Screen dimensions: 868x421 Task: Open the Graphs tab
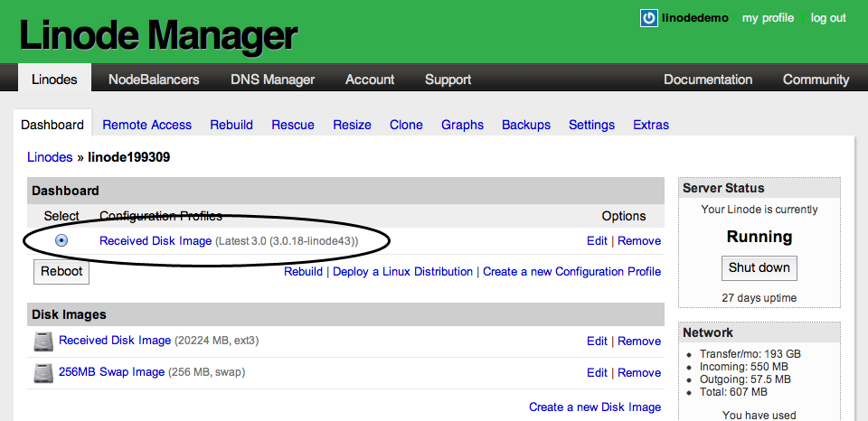point(462,125)
